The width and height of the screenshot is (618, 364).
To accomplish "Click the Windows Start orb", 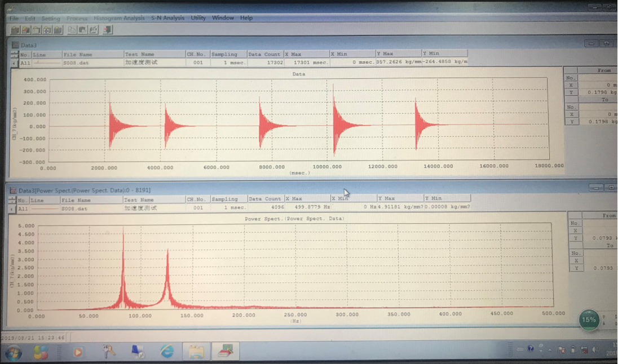I will coord(12,353).
